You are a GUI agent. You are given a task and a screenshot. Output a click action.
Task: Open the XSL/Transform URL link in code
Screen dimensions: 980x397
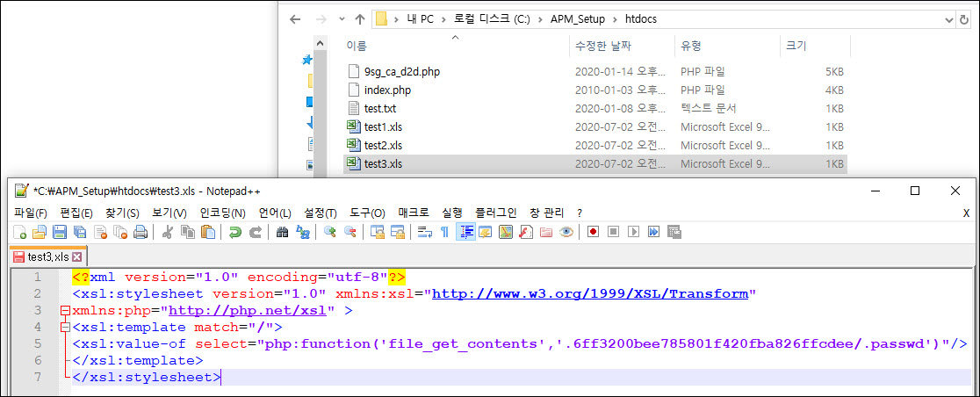tap(590, 294)
